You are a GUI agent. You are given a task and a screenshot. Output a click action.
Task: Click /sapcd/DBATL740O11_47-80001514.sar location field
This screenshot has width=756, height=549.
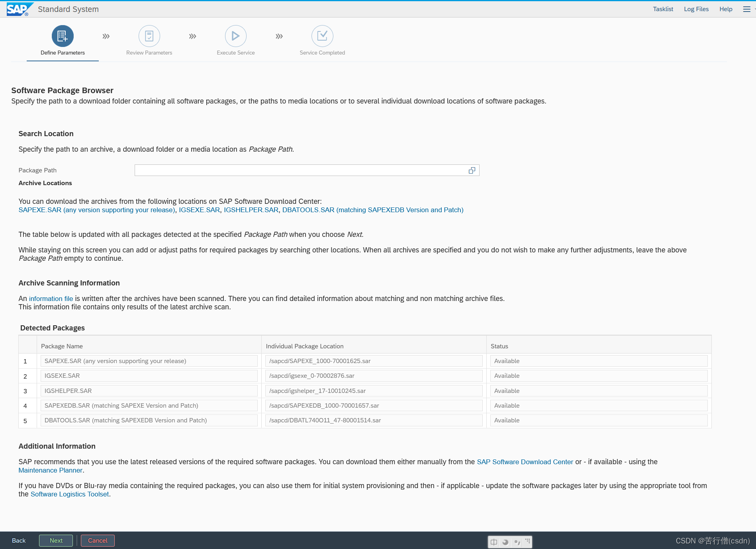374,420
